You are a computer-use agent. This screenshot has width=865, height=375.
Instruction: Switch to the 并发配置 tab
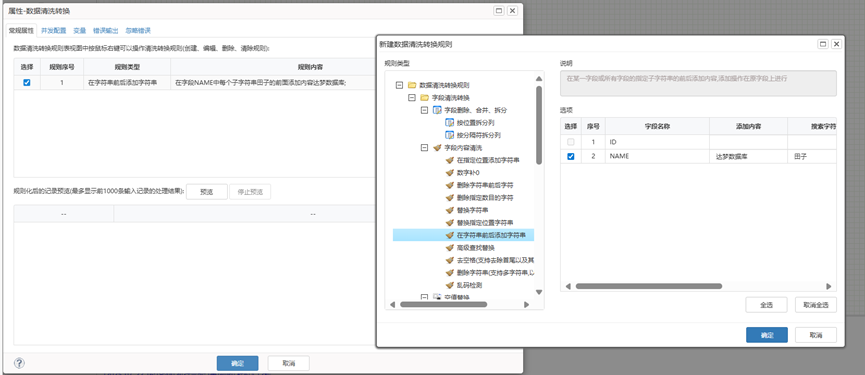[x=54, y=31]
